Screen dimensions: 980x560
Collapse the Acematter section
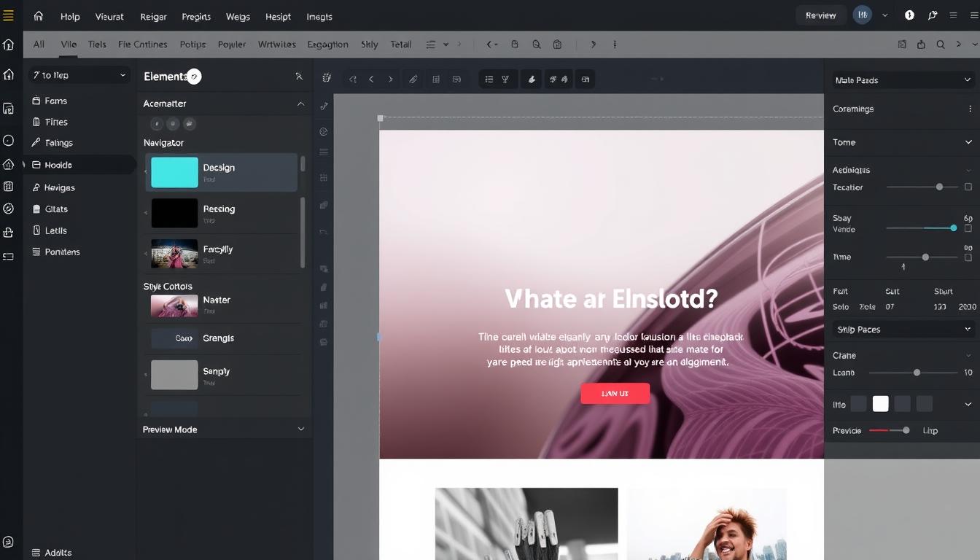(x=300, y=104)
